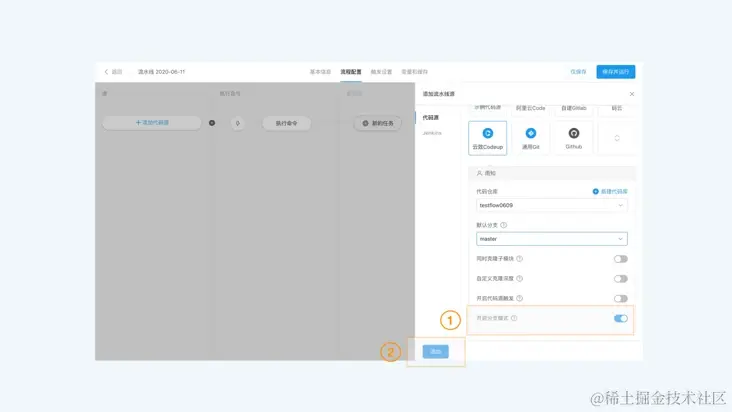Select the 阿里云Code source card
The image size is (732, 412).
531,108
